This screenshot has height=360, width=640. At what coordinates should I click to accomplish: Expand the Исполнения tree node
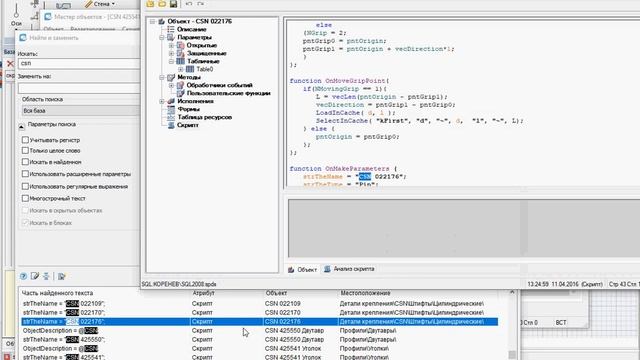click(162, 101)
